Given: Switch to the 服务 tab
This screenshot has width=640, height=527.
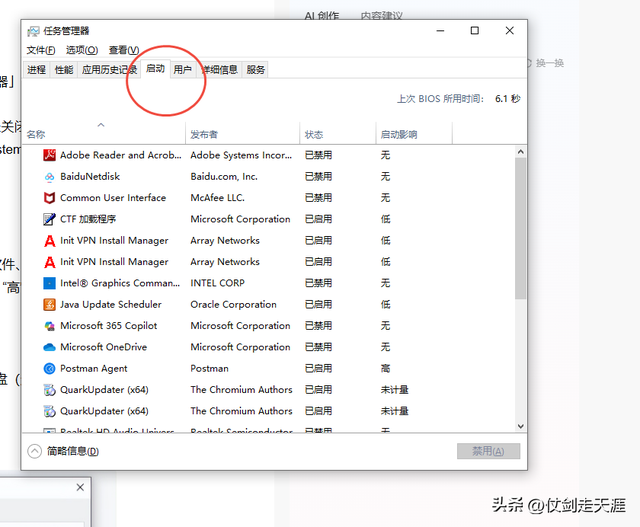Looking at the screenshot, I should [x=256, y=70].
